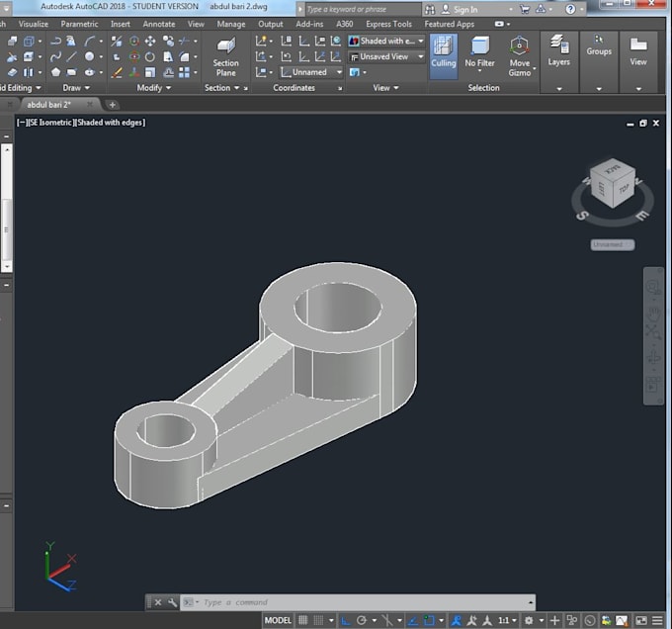This screenshot has height=629, width=672.
Task: Toggle annotation objects visibility
Action: [457, 620]
